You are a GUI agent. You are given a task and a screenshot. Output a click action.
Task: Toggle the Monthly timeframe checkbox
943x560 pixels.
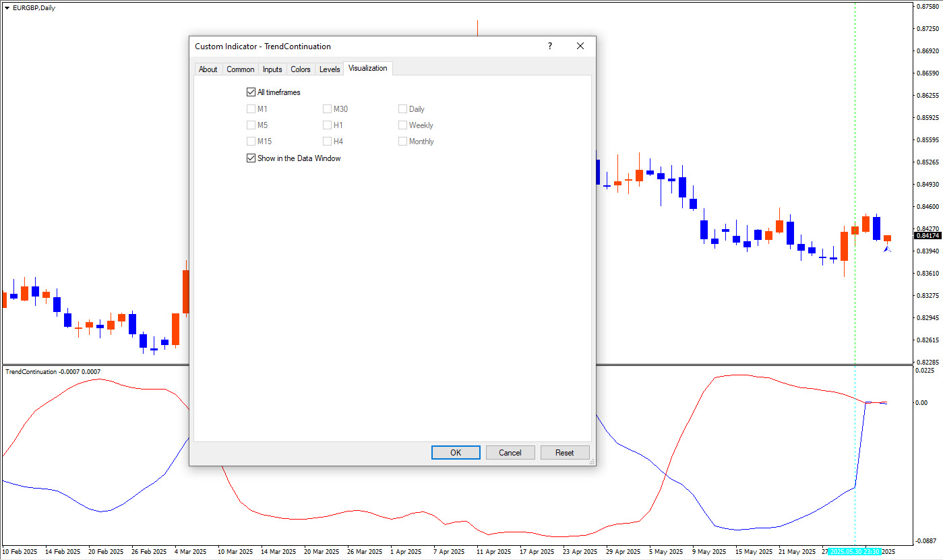[x=403, y=142]
